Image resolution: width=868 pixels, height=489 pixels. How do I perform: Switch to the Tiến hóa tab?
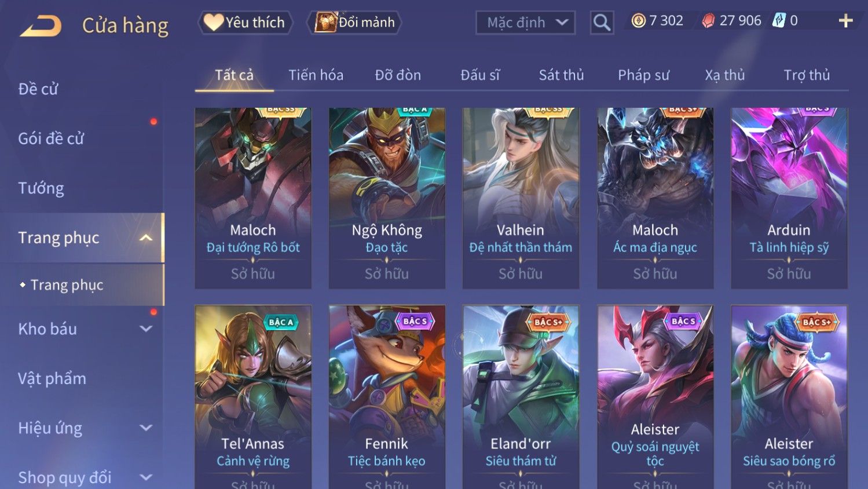coord(316,75)
